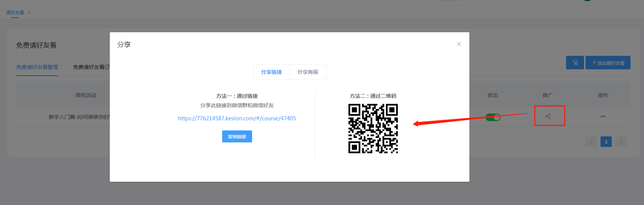Click the 分享此链接到微信群和微信好友 text
Viewport: 644px width, 205px height.
[x=237, y=106]
